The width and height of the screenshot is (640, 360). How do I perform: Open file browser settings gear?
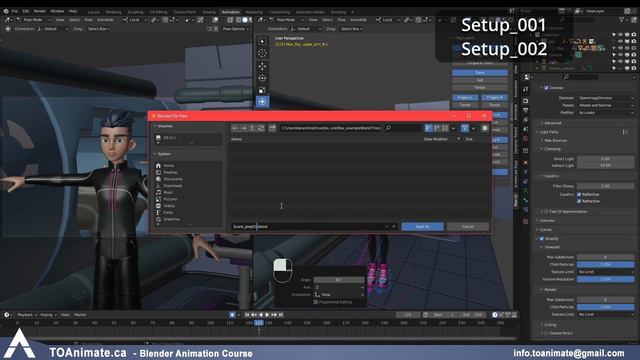pos(484,128)
